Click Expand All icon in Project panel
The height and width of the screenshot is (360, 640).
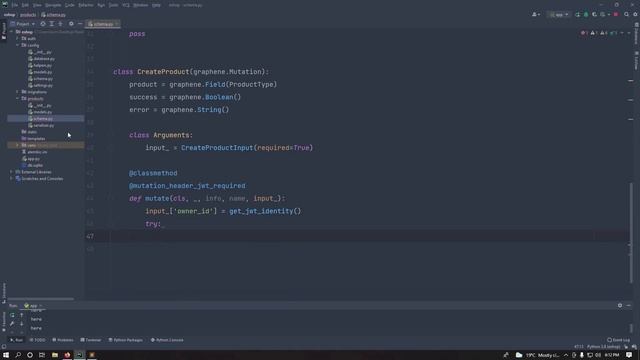[x=51, y=24]
